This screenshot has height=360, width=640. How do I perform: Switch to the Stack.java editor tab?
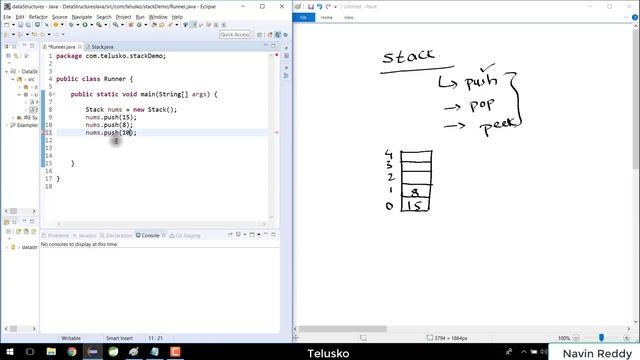pyautogui.click(x=100, y=47)
